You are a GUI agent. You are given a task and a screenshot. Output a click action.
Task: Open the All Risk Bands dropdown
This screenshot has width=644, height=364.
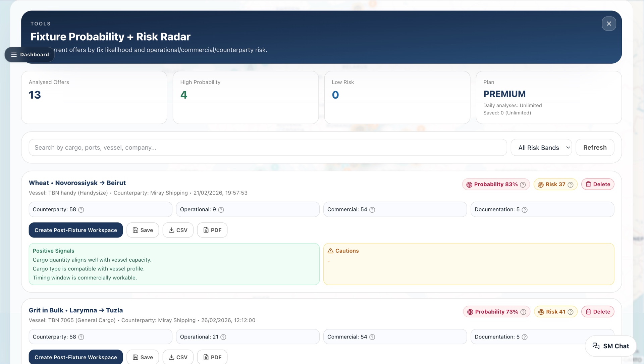[x=541, y=148]
